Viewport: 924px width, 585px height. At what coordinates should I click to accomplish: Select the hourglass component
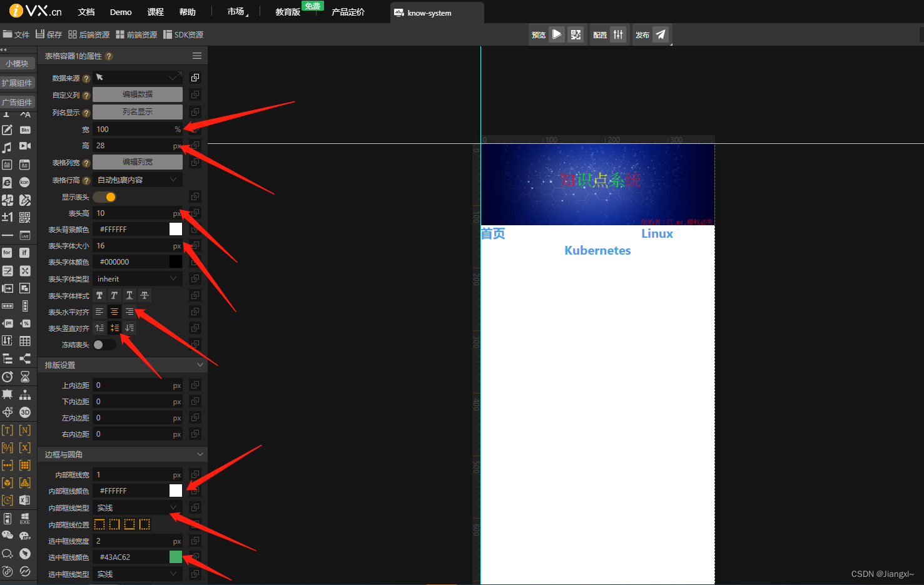click(25, 377)
